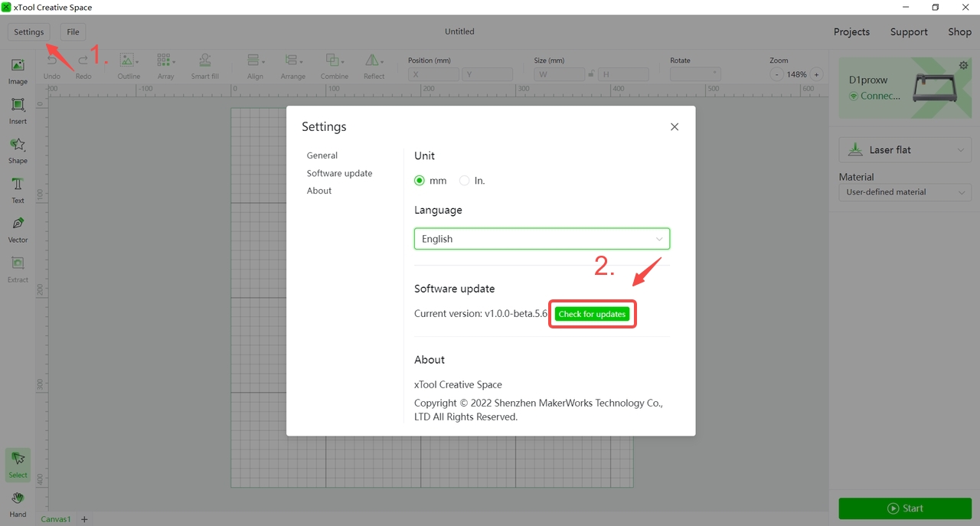
Task: Open device settings gear icon
Action: [964, 66]
